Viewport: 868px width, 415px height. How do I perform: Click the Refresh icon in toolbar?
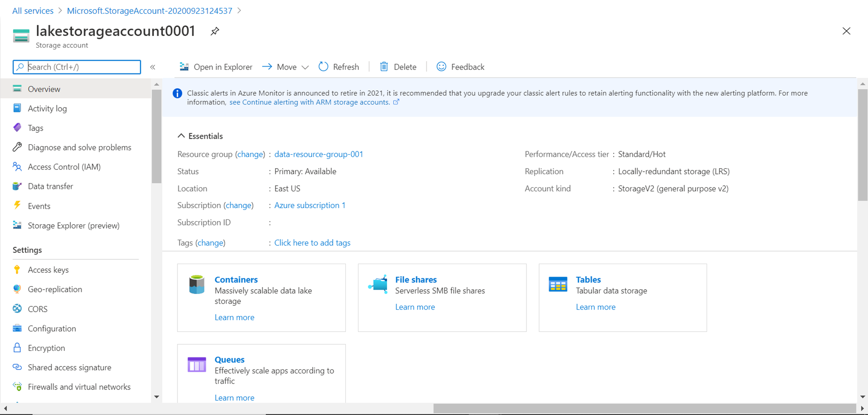pyautogui.click(x=323, y=67)
